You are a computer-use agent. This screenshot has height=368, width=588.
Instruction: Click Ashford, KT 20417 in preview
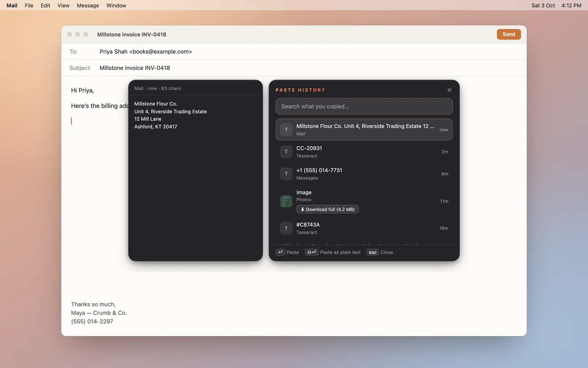point(155,127)
